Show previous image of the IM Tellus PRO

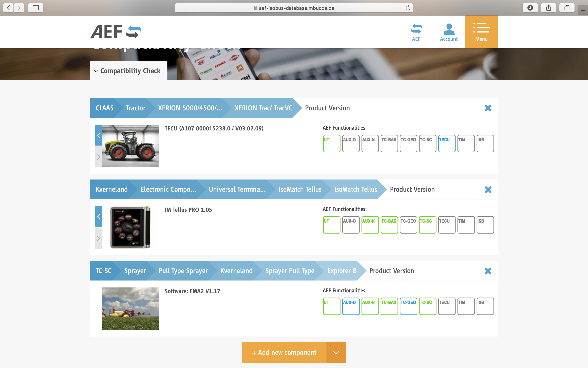(x=98, y=217)
